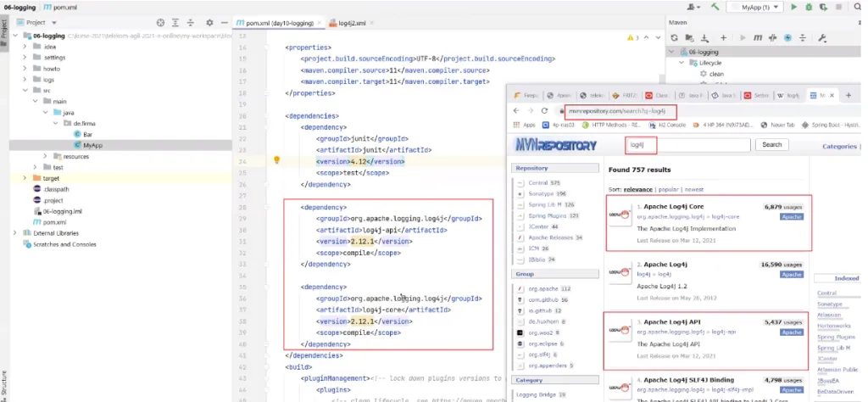Switch to pom.xml (day10-logging) editor tab
The width and height of the screenshot is (868, 402).
pos(277,23)
